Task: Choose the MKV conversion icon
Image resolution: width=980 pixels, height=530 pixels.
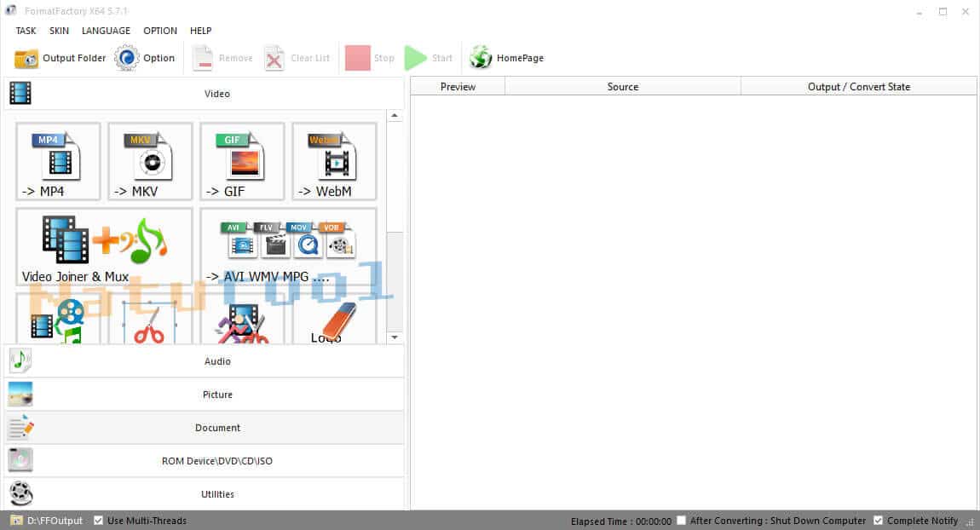Action: (x=150, y=161)
